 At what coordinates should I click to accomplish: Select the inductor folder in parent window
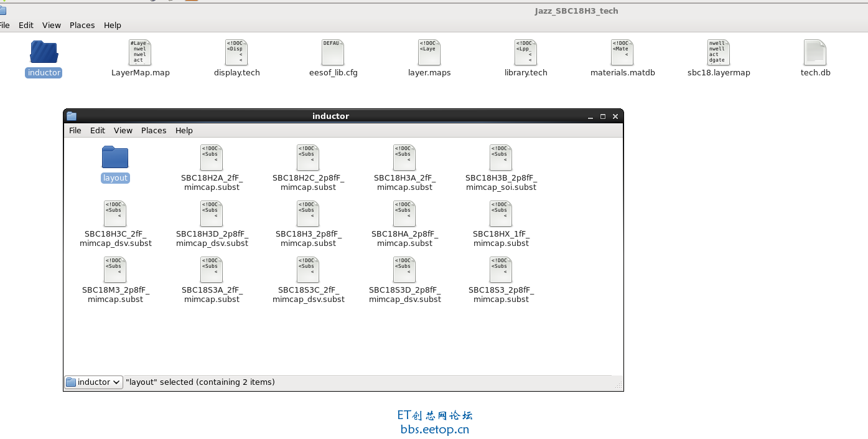coord(44,52)
